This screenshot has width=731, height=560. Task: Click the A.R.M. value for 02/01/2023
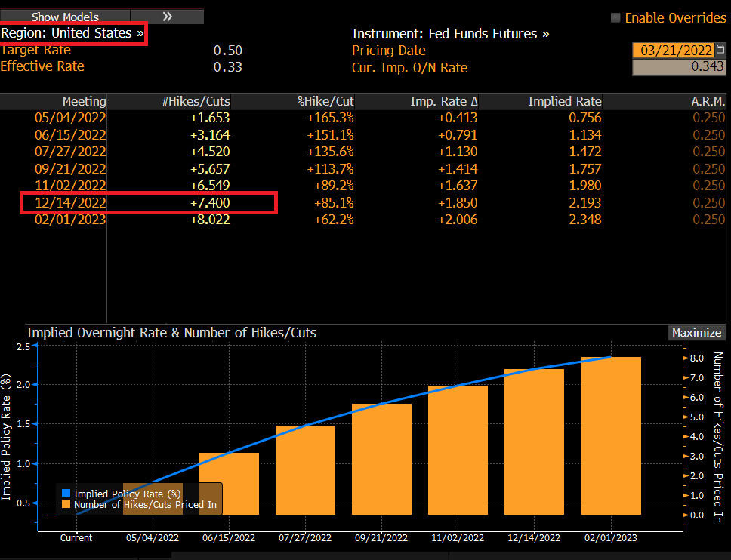tap(708, 220)
